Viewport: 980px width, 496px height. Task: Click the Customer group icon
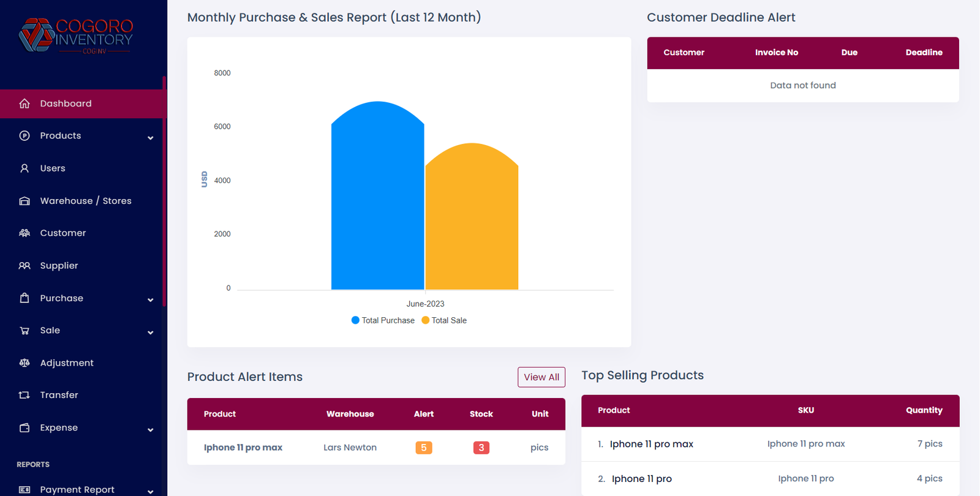[x=24, y=233]
